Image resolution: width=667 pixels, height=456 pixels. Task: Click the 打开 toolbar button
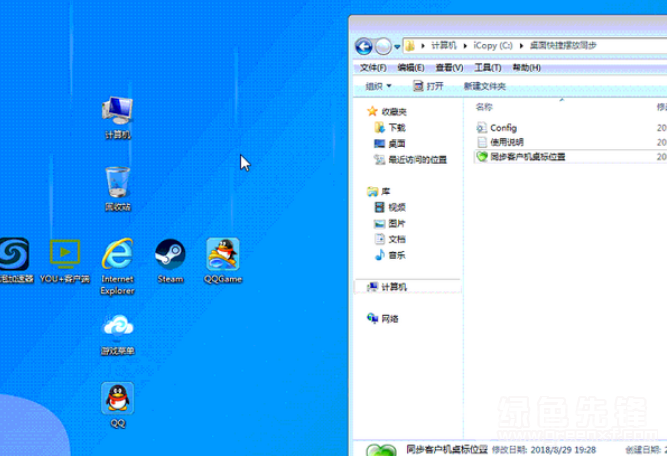coord(428,86)
